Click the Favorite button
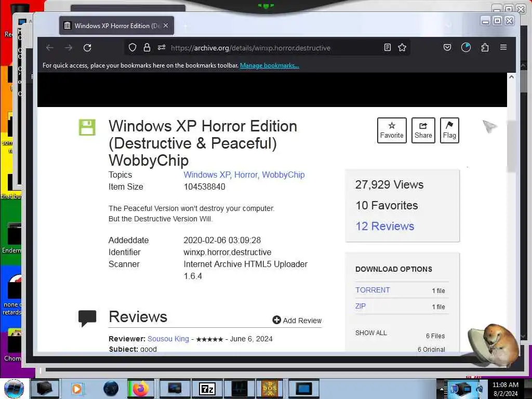 [392, 130]
